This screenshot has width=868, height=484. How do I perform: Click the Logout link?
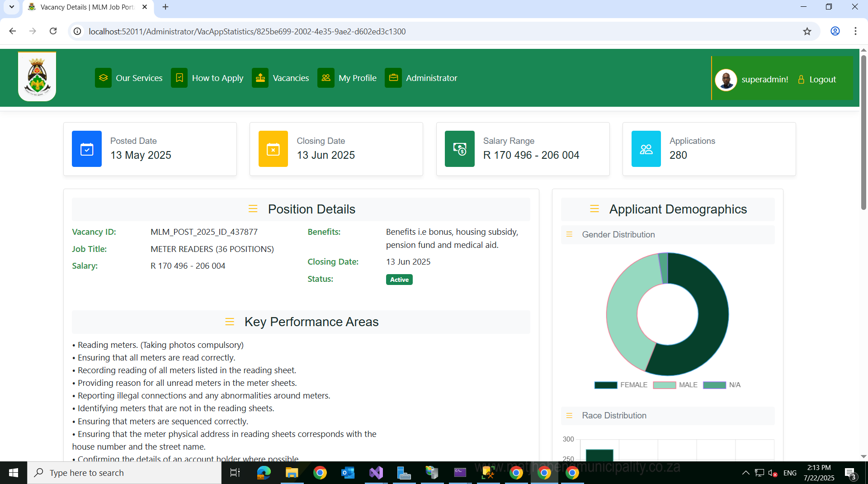[822, 80]
